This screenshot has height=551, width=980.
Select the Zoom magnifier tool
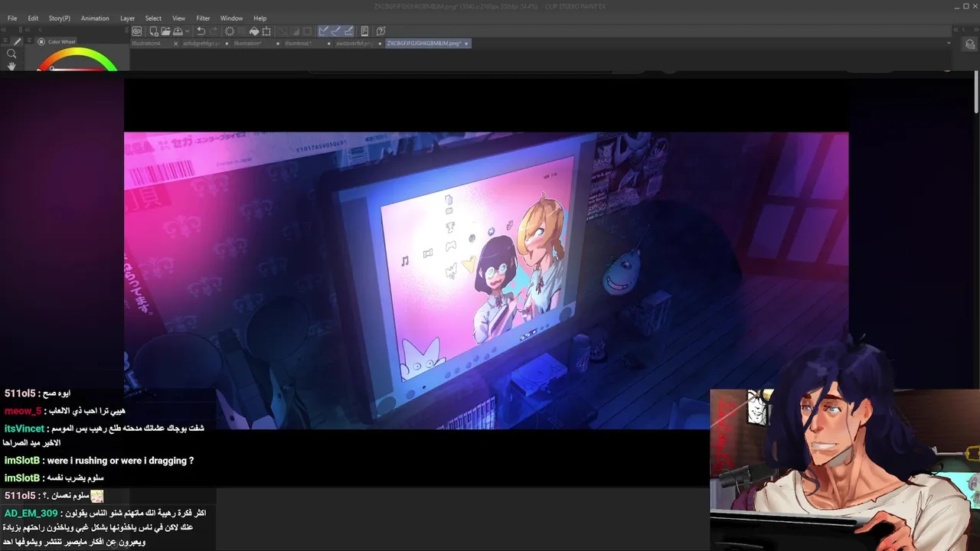(11, 54)
